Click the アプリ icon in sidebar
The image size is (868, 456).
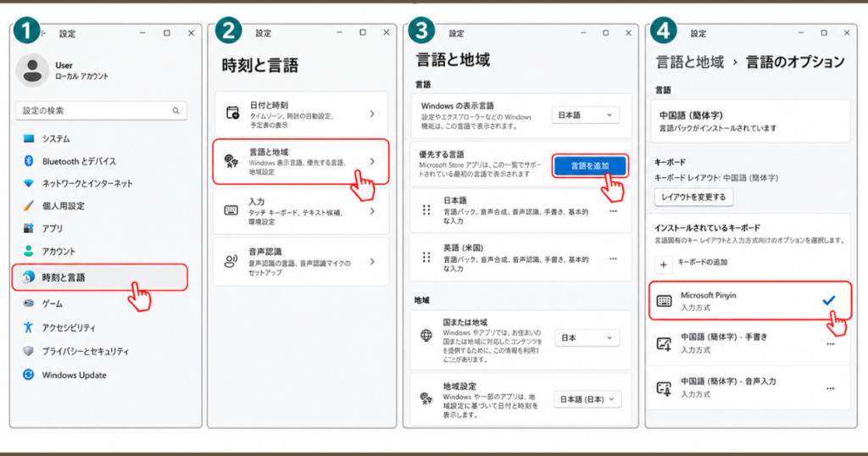(x=28, y=228)
